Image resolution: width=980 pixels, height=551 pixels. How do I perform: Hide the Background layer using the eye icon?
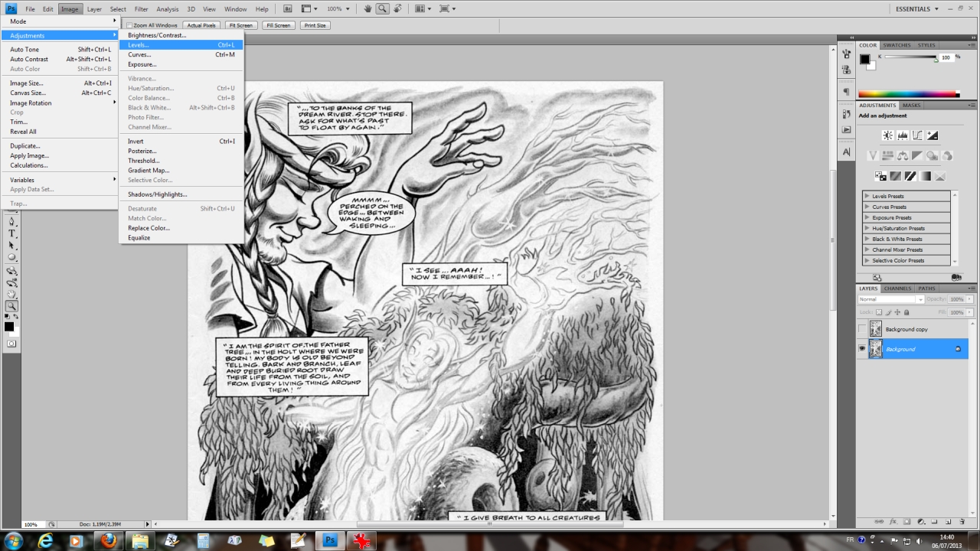tap(862, 349)
